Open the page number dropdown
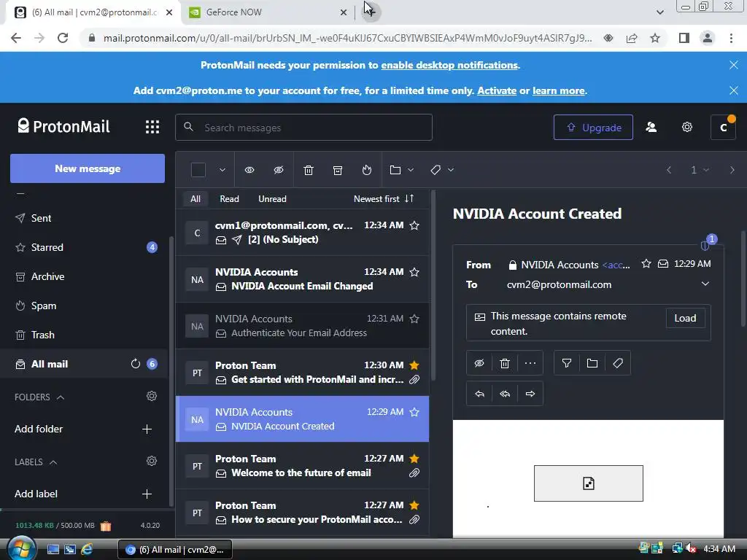This screenshot has height=560, width=747. click(700, 170)
